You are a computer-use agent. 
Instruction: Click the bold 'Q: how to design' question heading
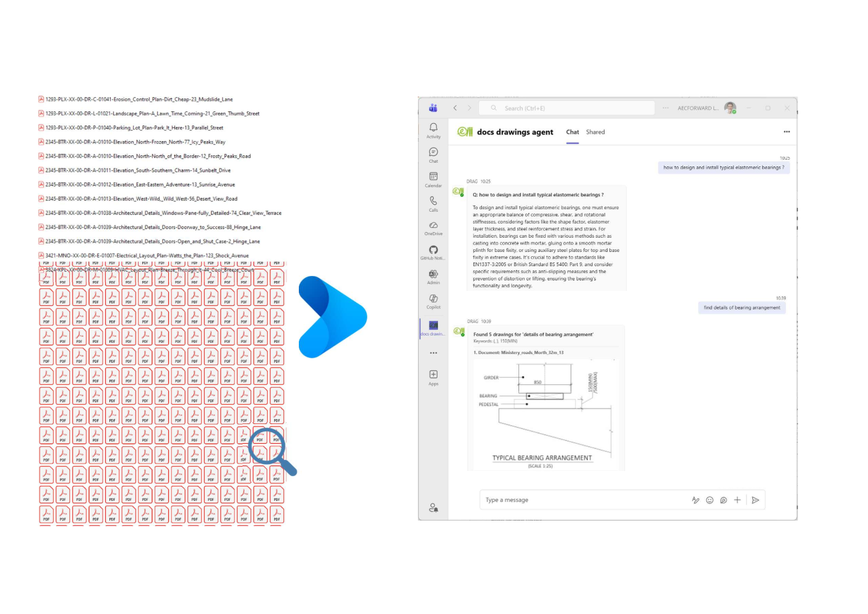click(x=538, y=194)
